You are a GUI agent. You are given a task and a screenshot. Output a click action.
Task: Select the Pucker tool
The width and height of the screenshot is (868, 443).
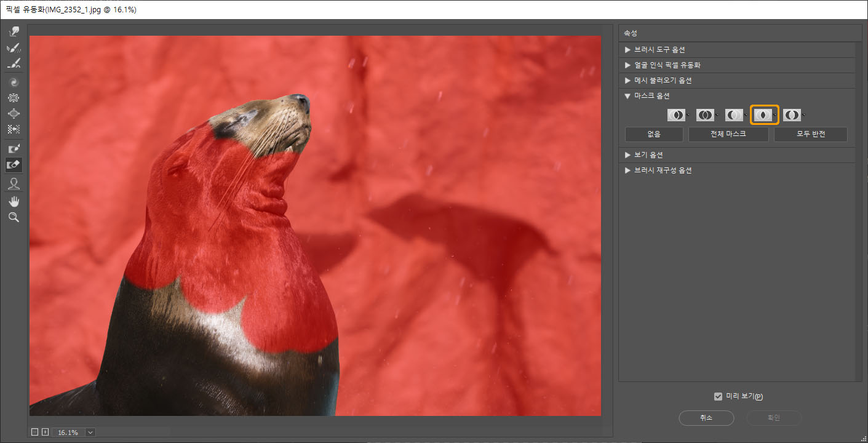coord(14,98)
